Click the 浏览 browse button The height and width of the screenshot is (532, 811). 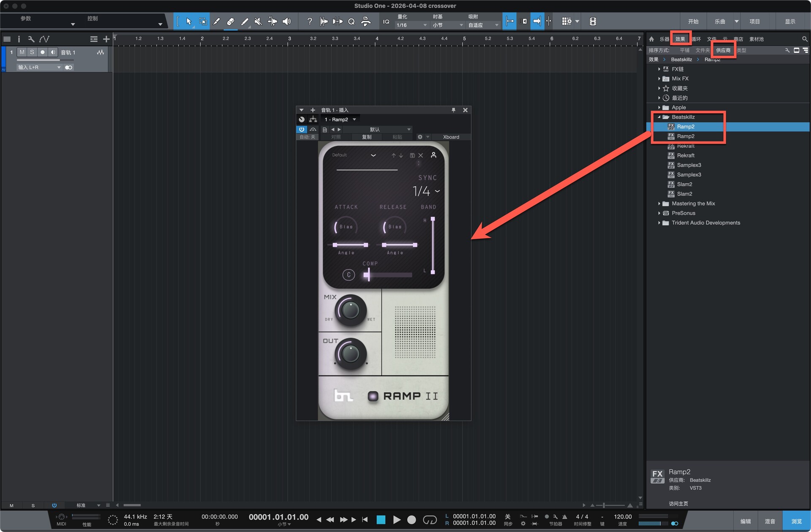click(796, 521)
